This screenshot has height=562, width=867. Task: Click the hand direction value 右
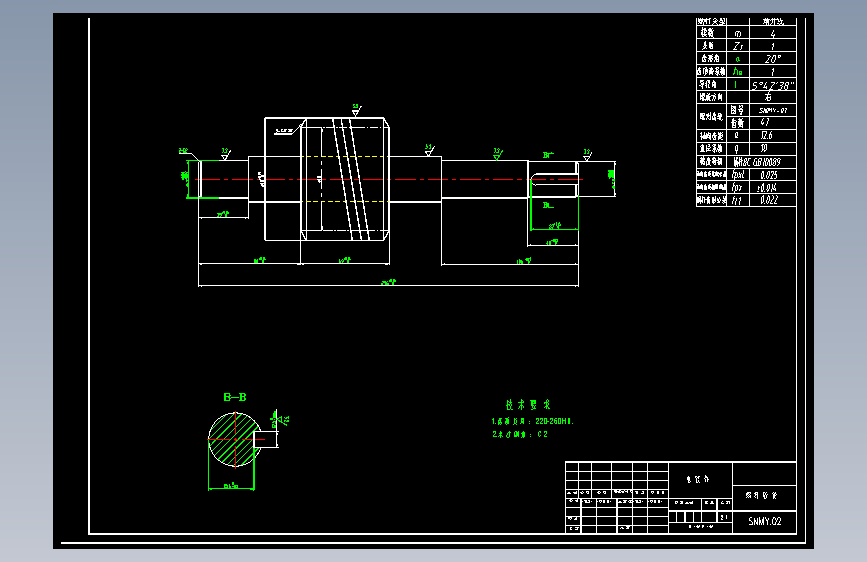pos(768,97)
